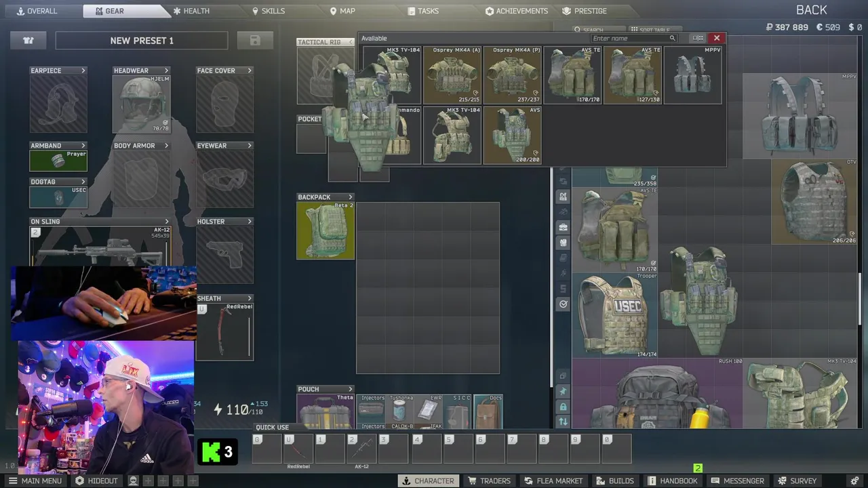Select the body armor filter in the stash sidebar
868x488 pixels.
(x=563, y=243)
